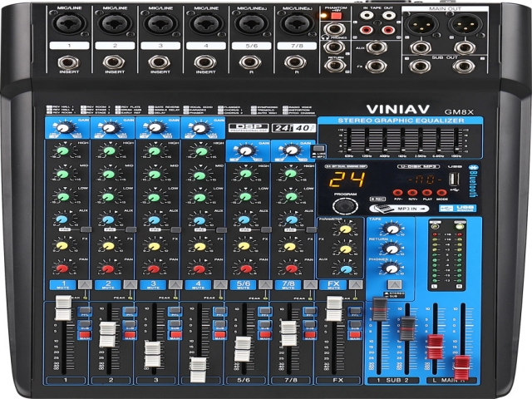Click the red MAIN L fader
The height and width of the screenshot is (399, 532).
click(x=433, y=347)
